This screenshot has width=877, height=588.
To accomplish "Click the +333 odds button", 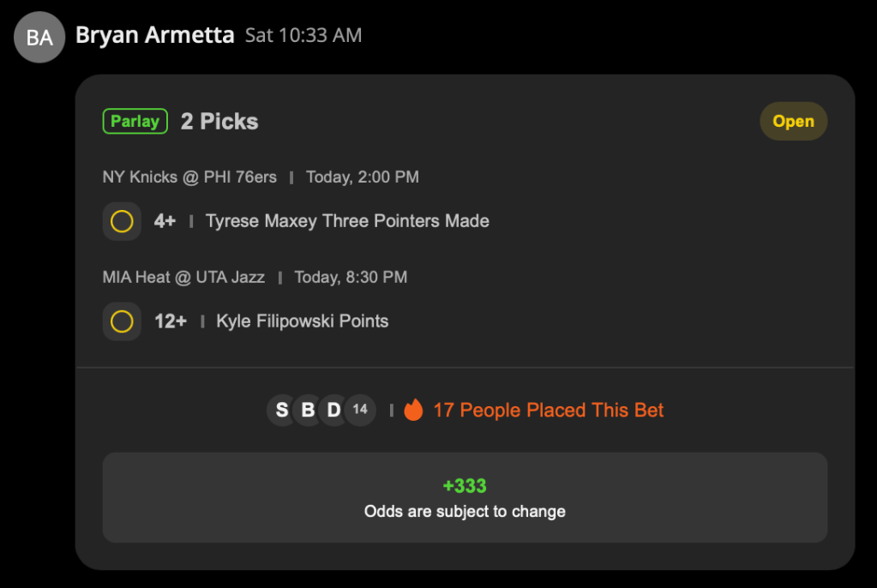I will pos(465,497).
